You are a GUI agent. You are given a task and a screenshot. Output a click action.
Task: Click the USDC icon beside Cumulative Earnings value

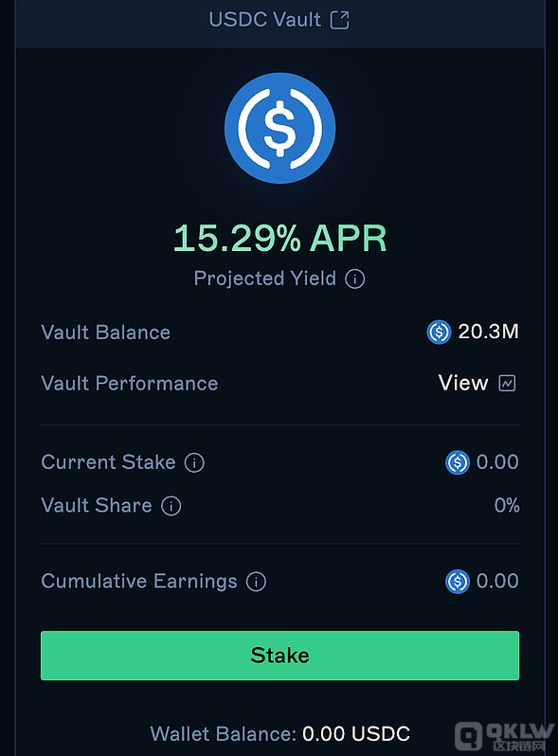(458, 582)
